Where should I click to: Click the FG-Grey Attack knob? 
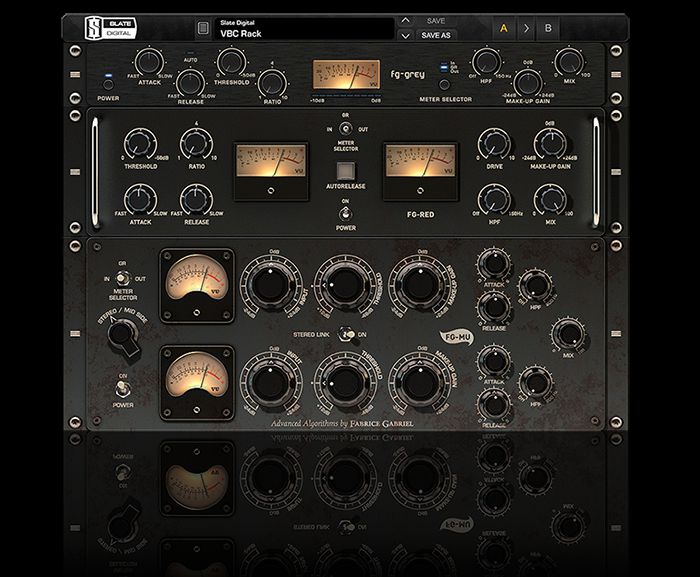click(x=149, y=61)
